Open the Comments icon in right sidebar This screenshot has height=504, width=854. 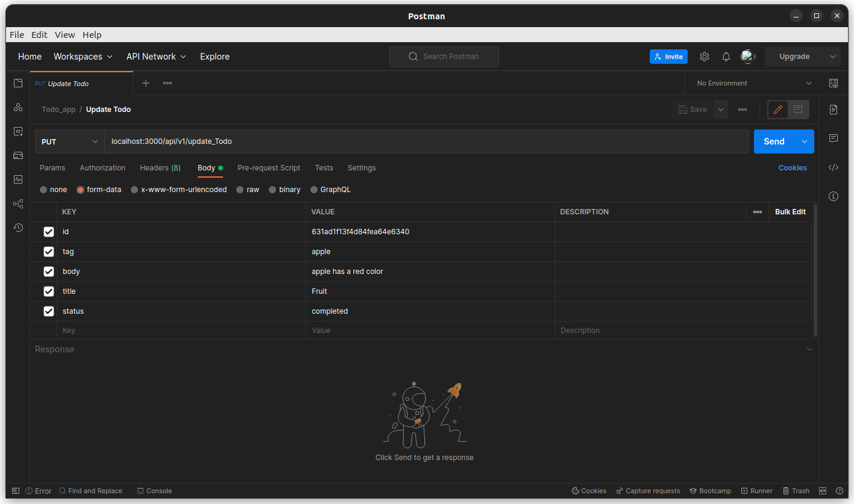coord(834,138)
